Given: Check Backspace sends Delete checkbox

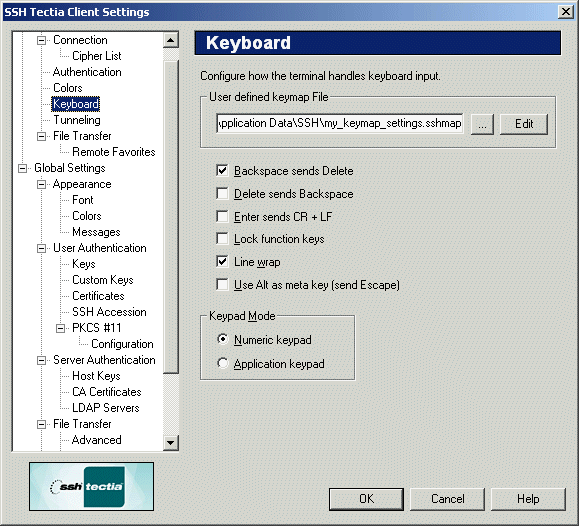Looking at the screenshot, I should pyautogui.click(x=222, y=171).
